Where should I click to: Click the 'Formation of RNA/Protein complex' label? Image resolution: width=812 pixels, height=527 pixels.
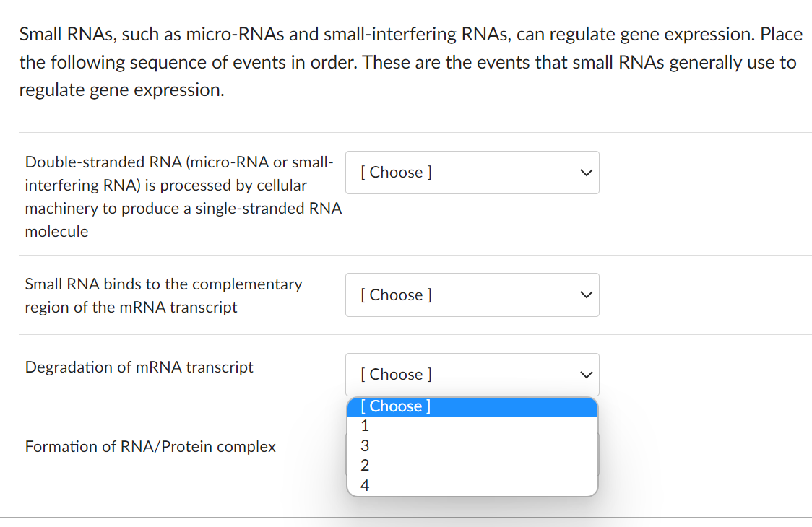(150, 447)
